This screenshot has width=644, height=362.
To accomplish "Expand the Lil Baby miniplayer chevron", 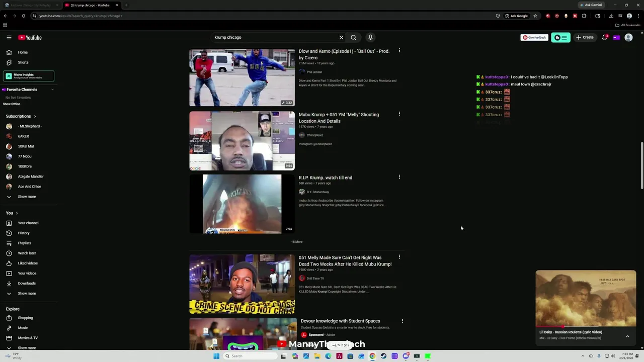I will [627, 336].
